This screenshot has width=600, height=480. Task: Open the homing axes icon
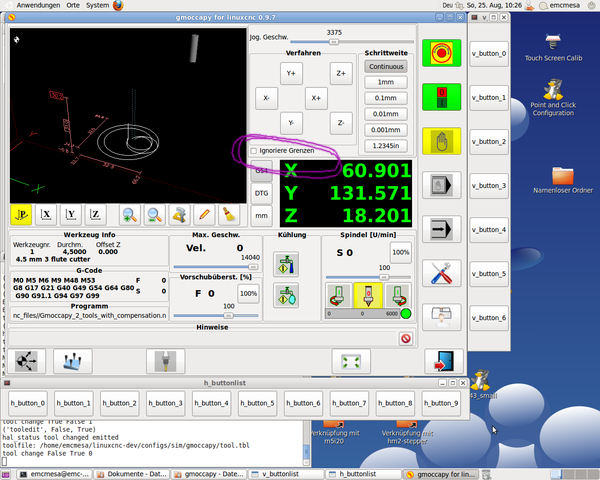coord(26,361)
